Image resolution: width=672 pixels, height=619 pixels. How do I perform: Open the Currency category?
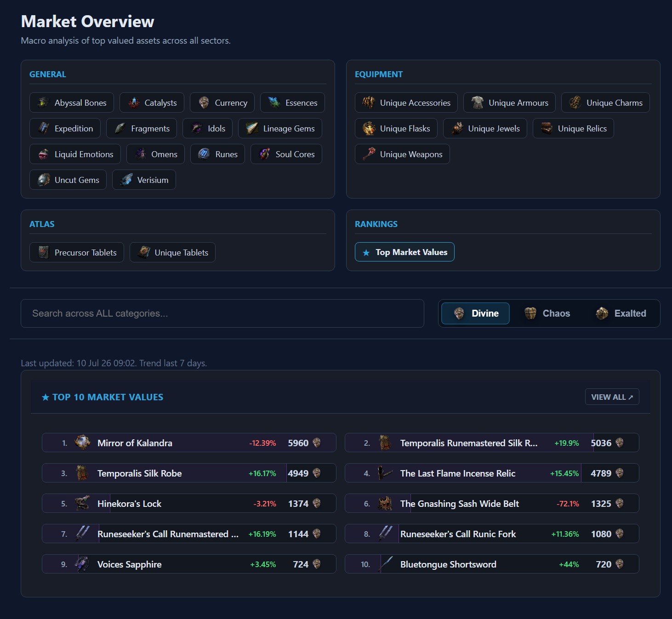222,102
